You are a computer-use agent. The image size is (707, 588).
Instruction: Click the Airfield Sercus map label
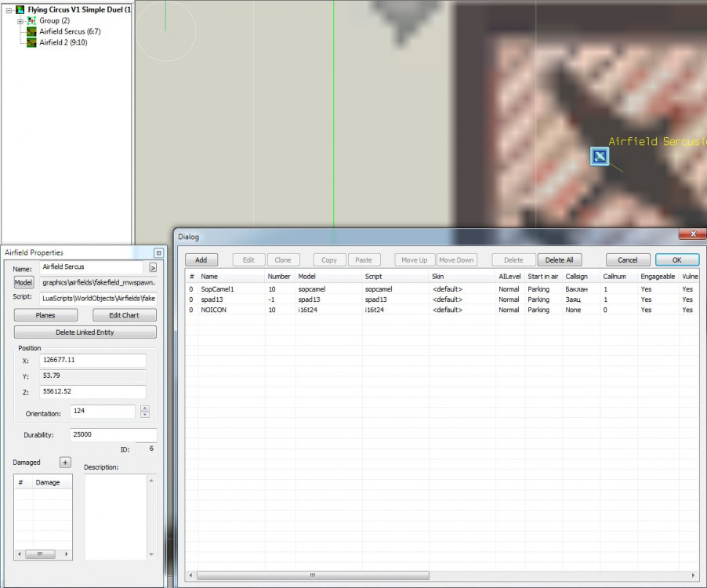tap(657, 142)
